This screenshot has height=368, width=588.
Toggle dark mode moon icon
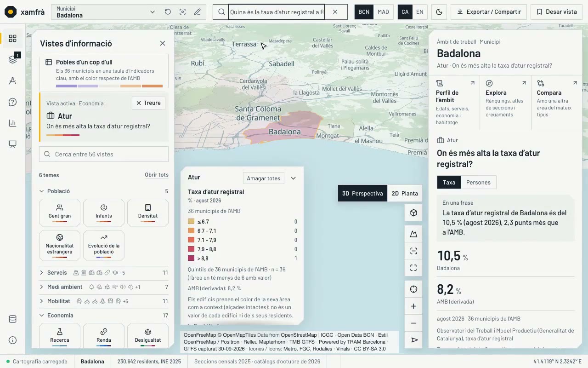click(439, 12)
